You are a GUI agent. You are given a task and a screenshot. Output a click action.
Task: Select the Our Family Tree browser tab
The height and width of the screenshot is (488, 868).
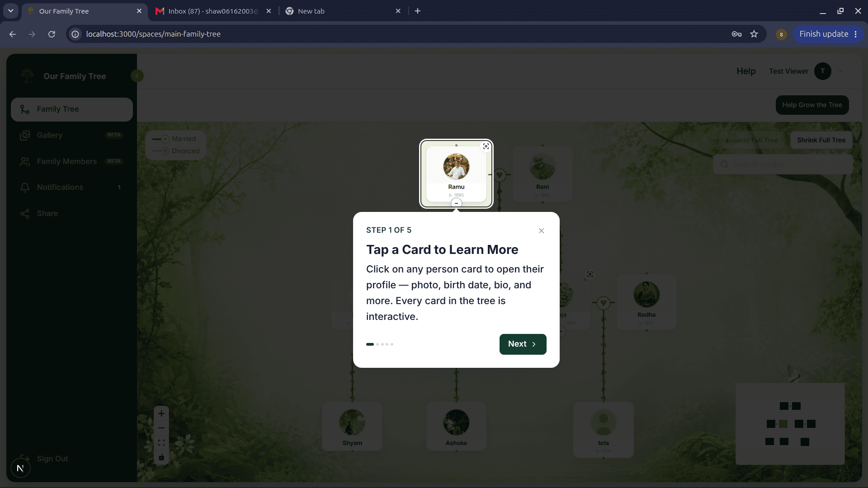[x=85, y=11]
